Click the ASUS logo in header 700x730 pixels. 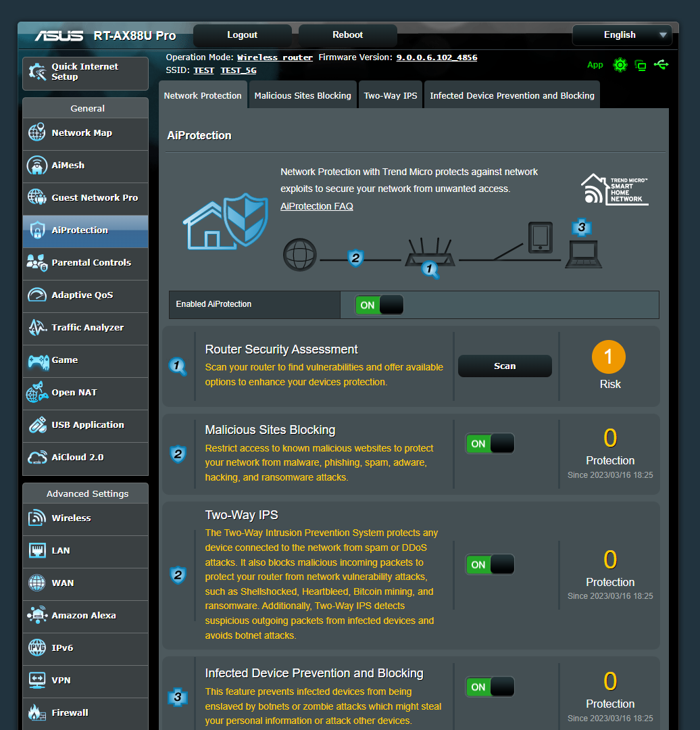pos(59,35)
